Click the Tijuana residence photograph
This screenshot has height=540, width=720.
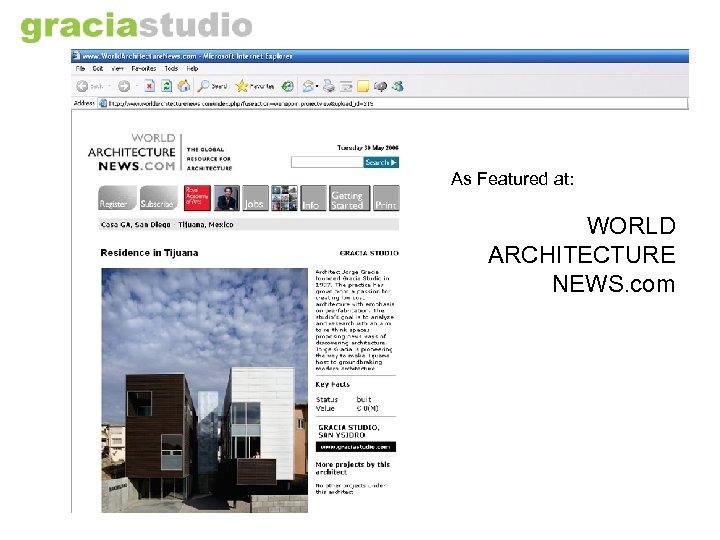pos(204,390)
